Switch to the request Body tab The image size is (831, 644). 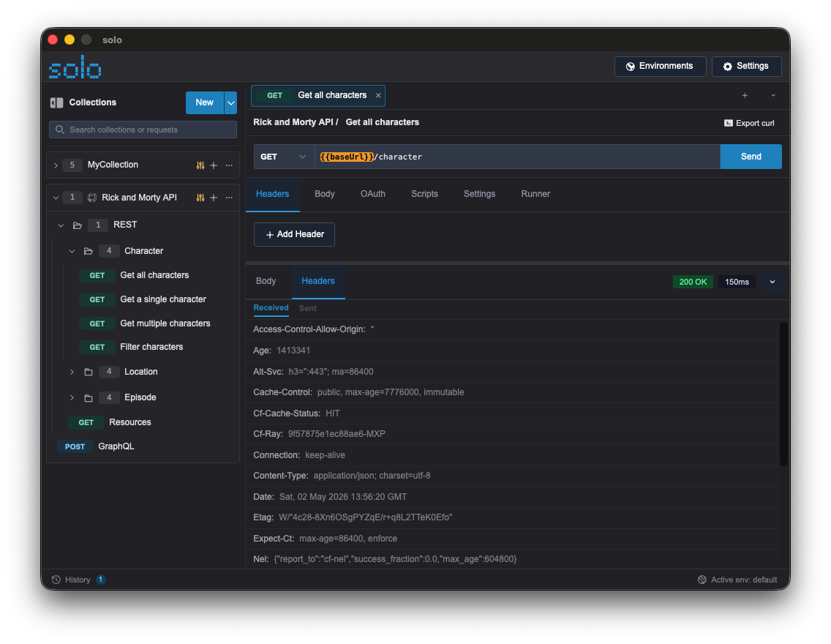pyautogui.click(x=324, y=194)
